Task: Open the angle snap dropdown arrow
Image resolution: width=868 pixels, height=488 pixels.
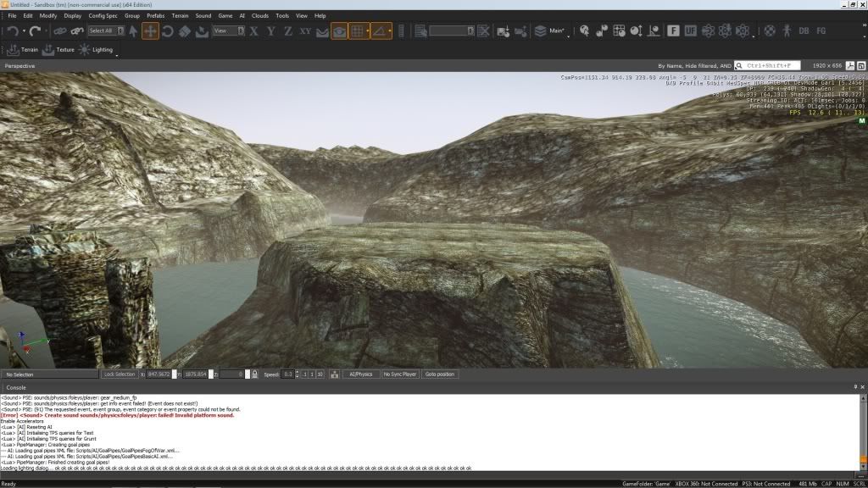Action: click(x=390, y=31)
